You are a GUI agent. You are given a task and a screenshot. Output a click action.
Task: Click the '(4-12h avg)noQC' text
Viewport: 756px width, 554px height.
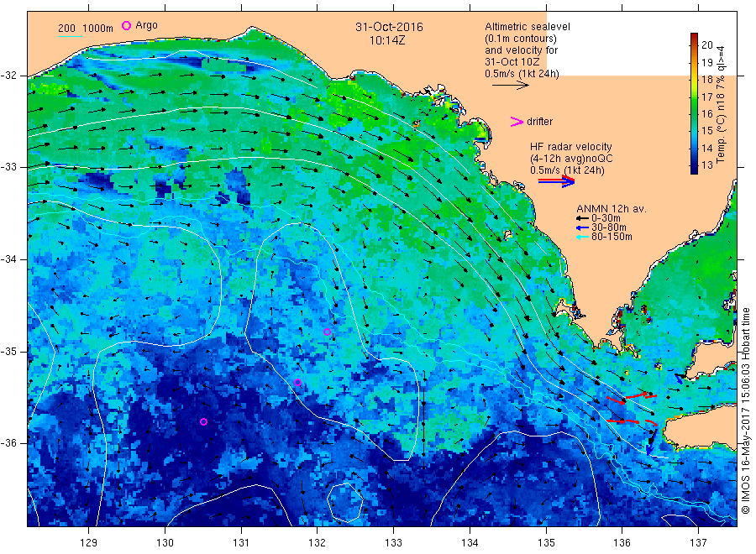(x=571, y=159)
